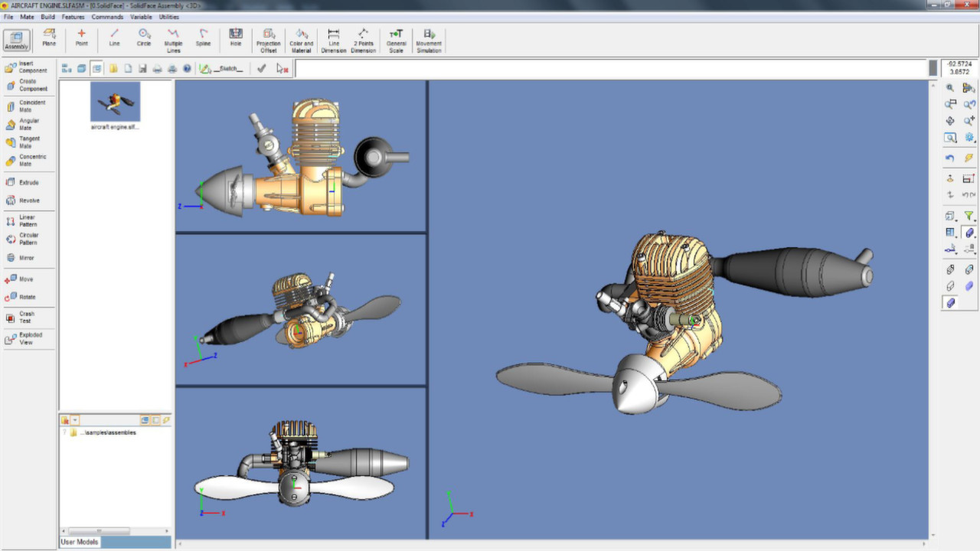The width and height of the screenshot is (980, 551).
Task: Toggle the highlighted shading mode on right toolbar
Action: (x=950, y=302)
